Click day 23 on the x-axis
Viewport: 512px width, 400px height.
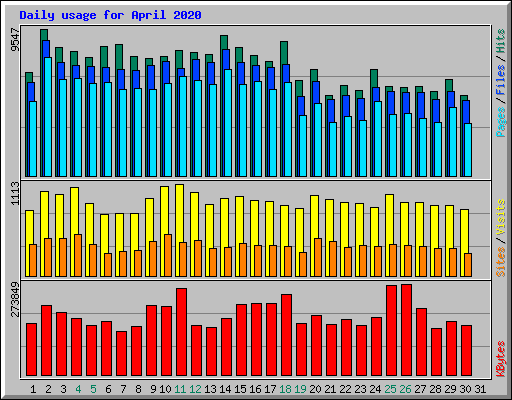coord(360,389)
